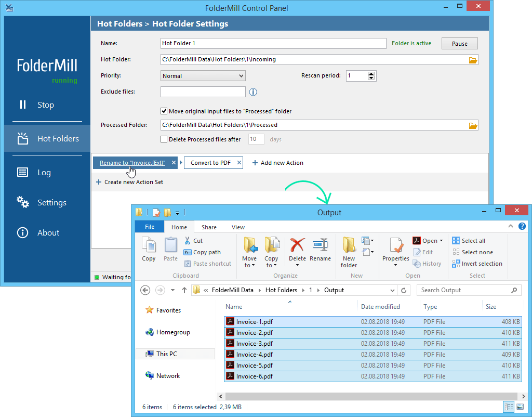Open Priority dropdown set to Normal
532x417 pixels.
[x=203, y=76]
